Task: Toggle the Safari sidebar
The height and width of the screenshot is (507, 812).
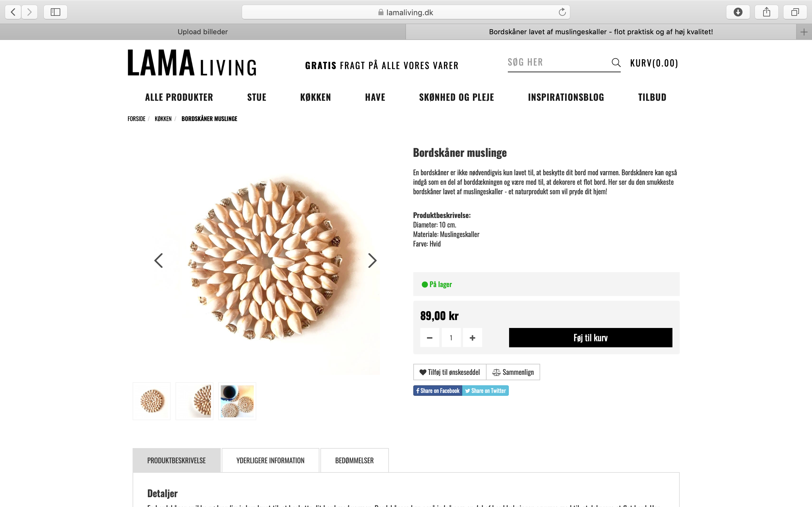Action: tap(56, 12)
